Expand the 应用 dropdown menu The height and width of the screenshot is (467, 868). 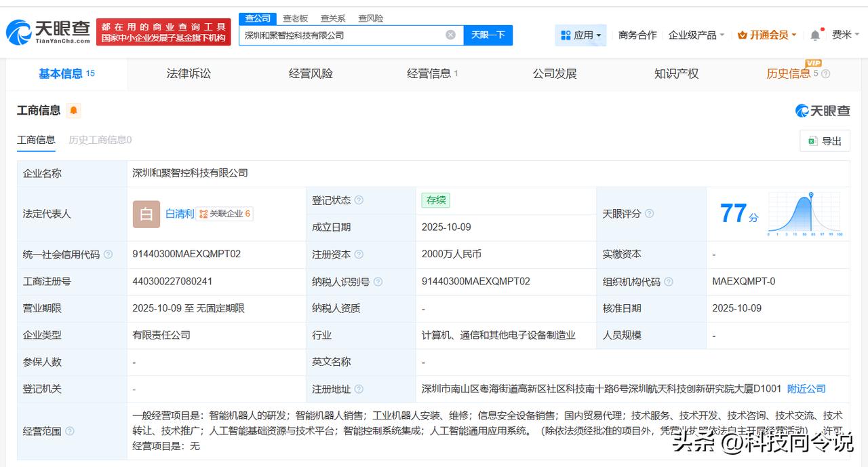click(x=581, y=35)
